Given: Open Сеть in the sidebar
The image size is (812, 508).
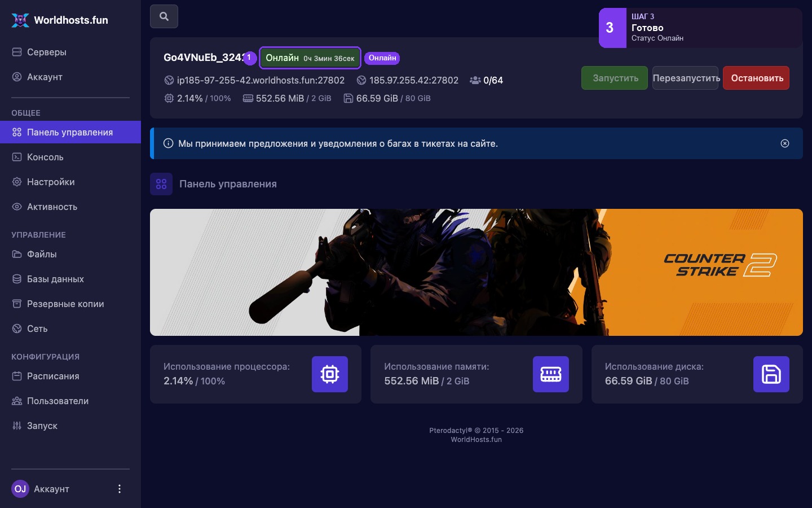Looking at the screenshot, I should pyautogui.click(x=70, y=329).
